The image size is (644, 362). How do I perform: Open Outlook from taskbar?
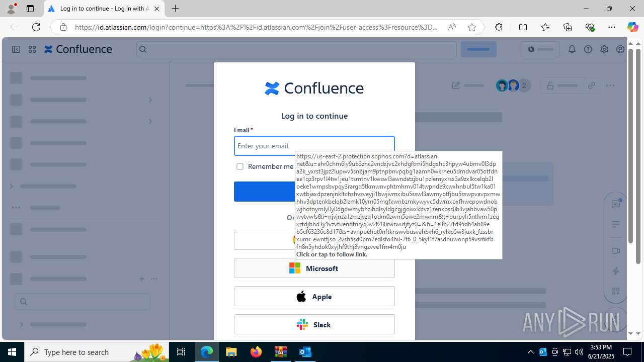[x=305, y=352]
